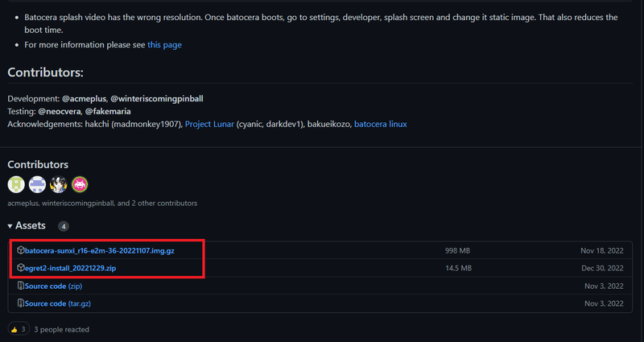This screenshot has height=342, width=644.
Task: Open the 'this page' link
Action: coord(164,45)
